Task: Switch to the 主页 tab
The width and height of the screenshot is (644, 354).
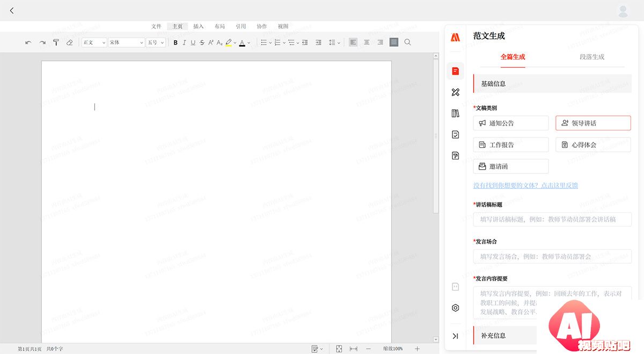Action: (177, 26)
